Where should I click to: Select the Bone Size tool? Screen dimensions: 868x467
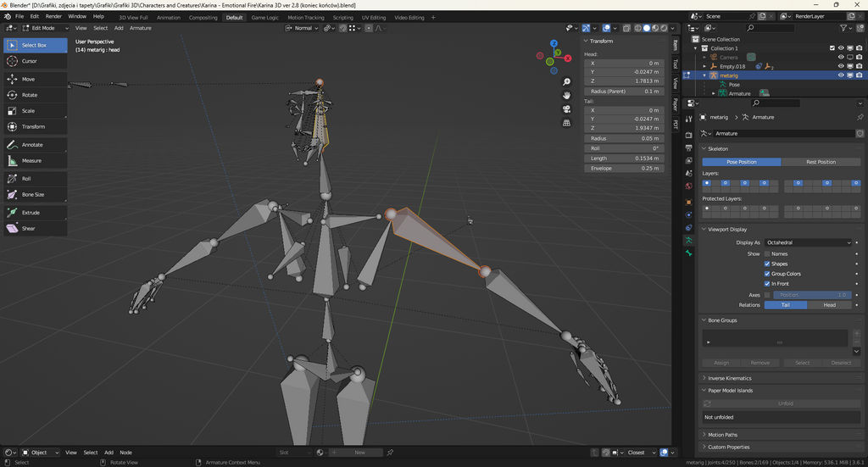[x=32, y=194]
